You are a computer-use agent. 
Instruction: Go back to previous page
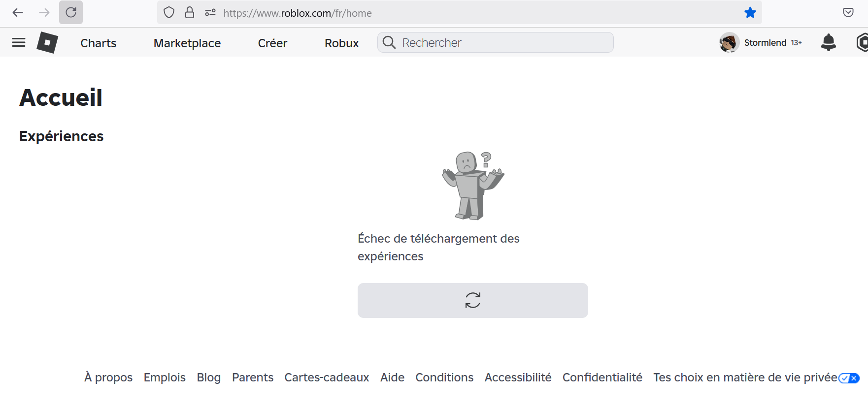coord(18,13)
